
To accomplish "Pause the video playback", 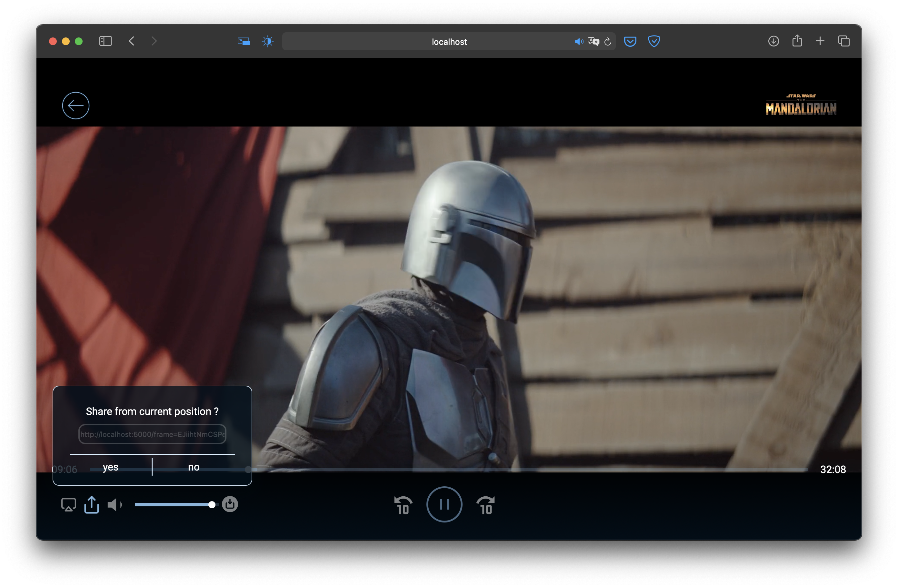I will tap(444, 504).
